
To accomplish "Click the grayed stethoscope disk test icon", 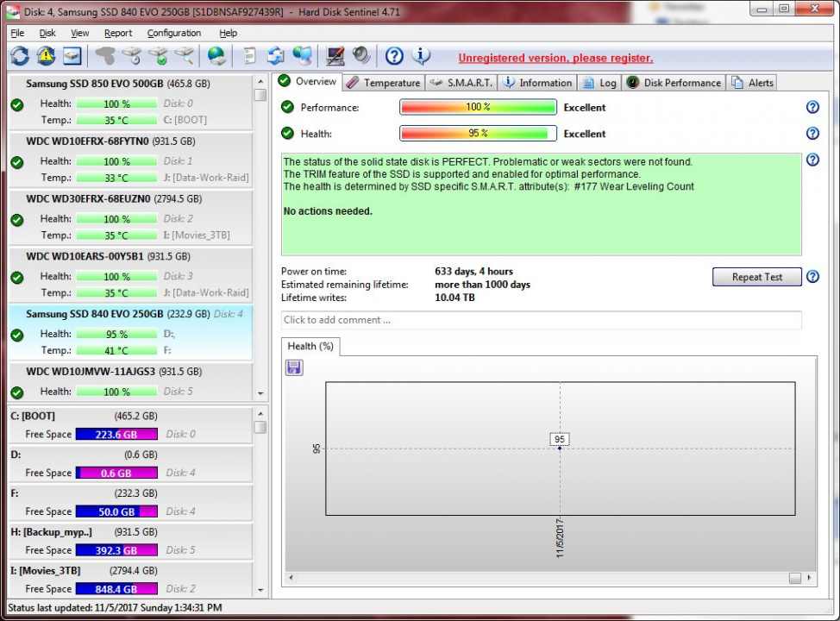I will (105, 56).
